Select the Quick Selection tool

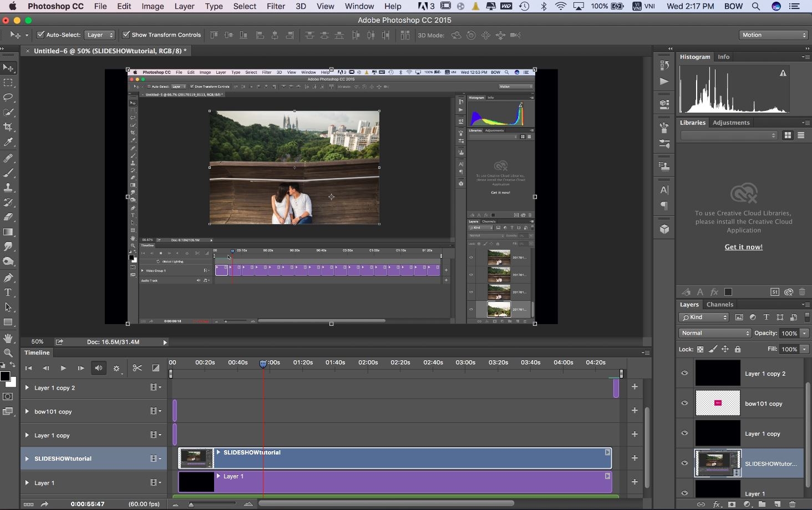[x=8, y=113]
